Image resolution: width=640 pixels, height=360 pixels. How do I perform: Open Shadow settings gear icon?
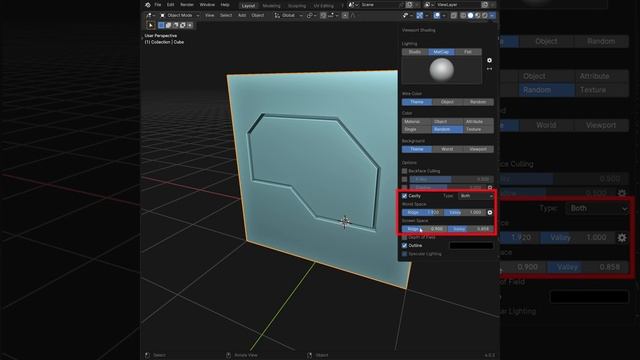(490, 188)
